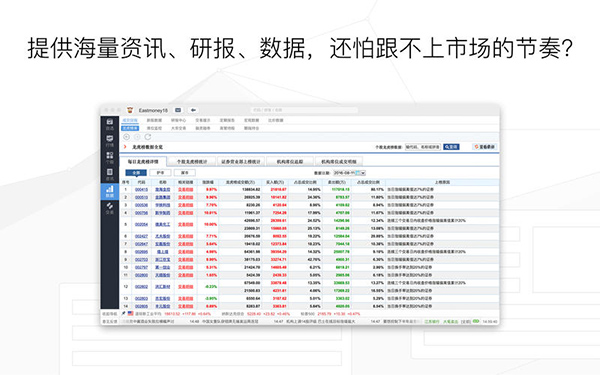
Task: Open the 行情 quotes sidebar icon
Action: pos(110,141)
